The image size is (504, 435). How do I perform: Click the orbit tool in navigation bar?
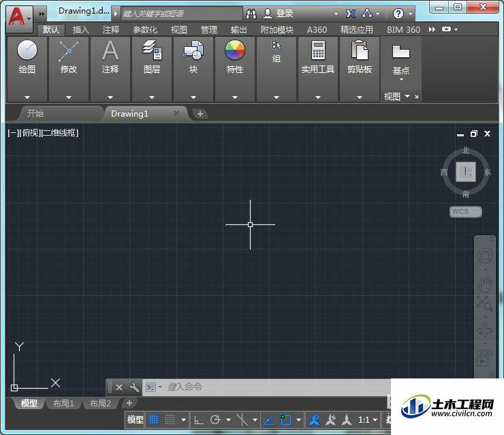point(484,331)
